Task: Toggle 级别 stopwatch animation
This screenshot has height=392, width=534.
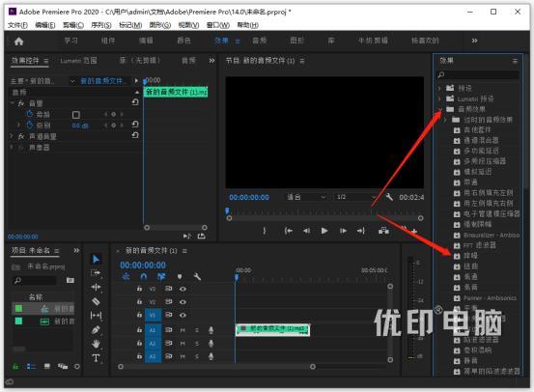Action: pyautogui.click(x=30, y=125)
